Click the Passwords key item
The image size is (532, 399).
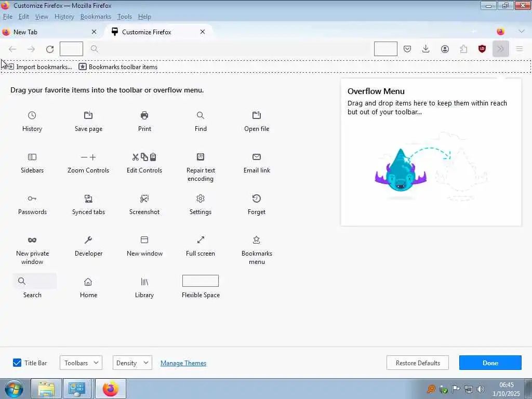click(x=32, y=205)
